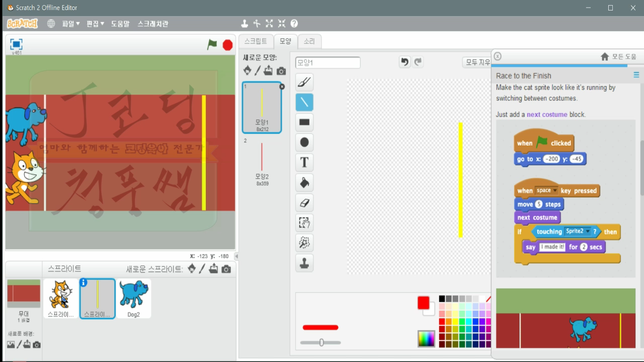Delete the 모양1 costume

click(x=282, y=86)
